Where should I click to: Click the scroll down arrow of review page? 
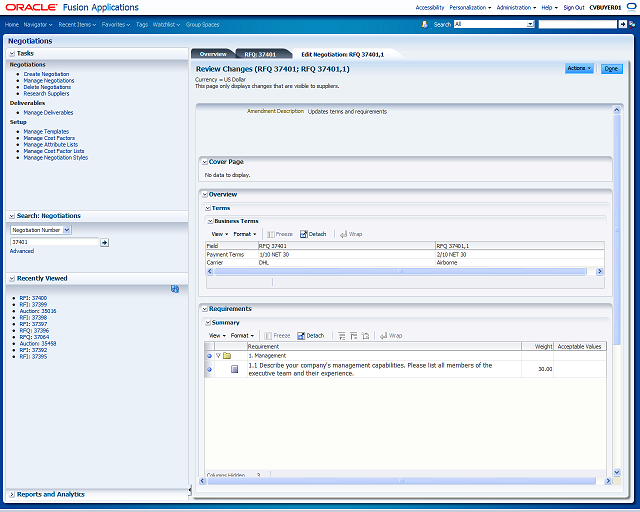[617, 472]
